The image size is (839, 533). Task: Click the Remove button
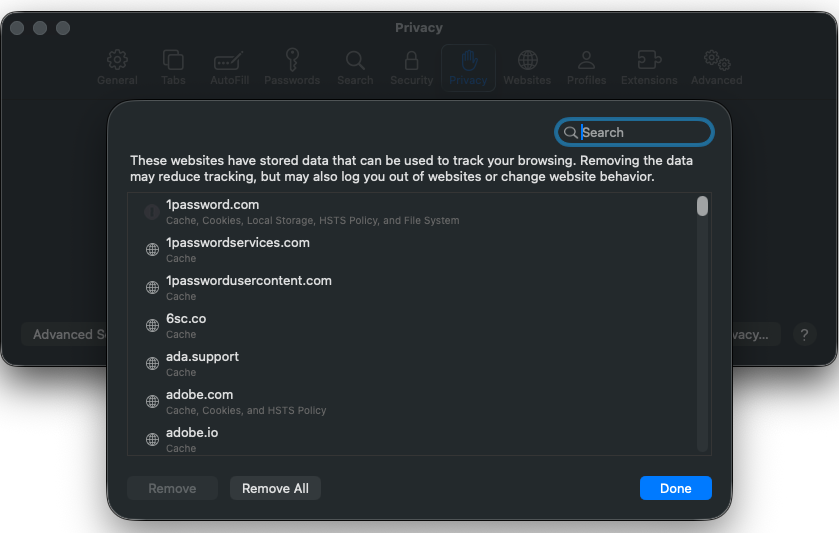pos(172,488)
